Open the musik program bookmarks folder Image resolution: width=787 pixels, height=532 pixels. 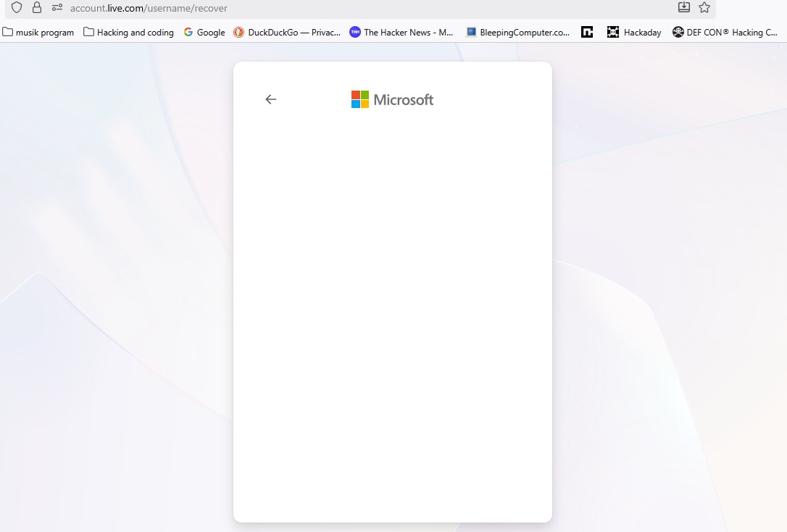(x=38, y=32)
